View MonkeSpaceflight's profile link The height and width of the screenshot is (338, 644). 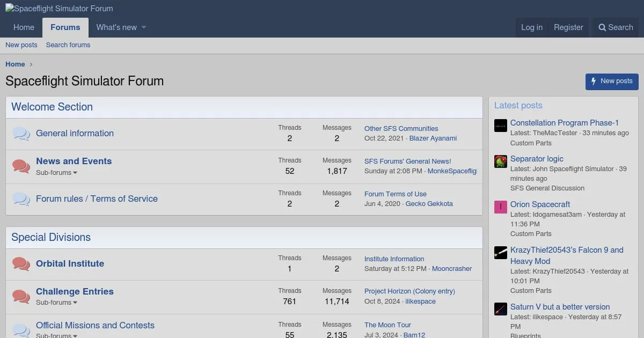[452, 171]
